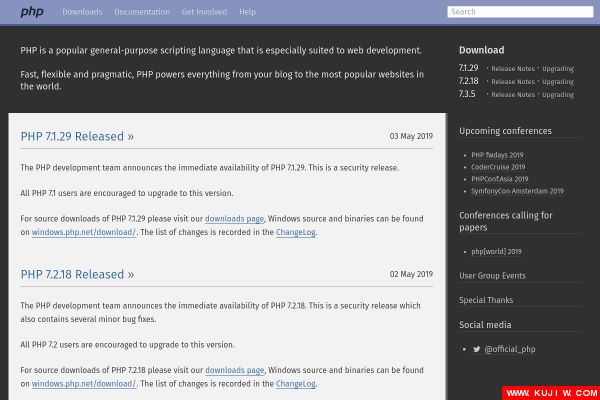Follow windows.php.net/download link in 7.2.18 article

pos(84,384)
